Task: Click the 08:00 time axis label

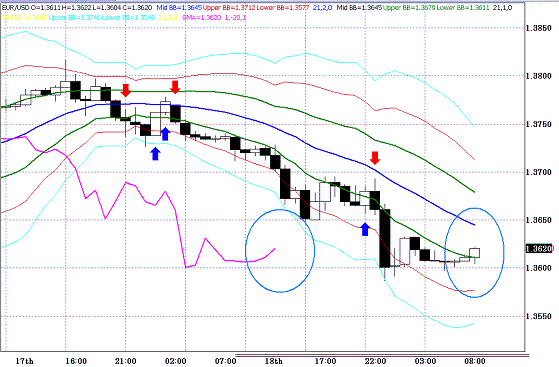Action: (475, 361)
